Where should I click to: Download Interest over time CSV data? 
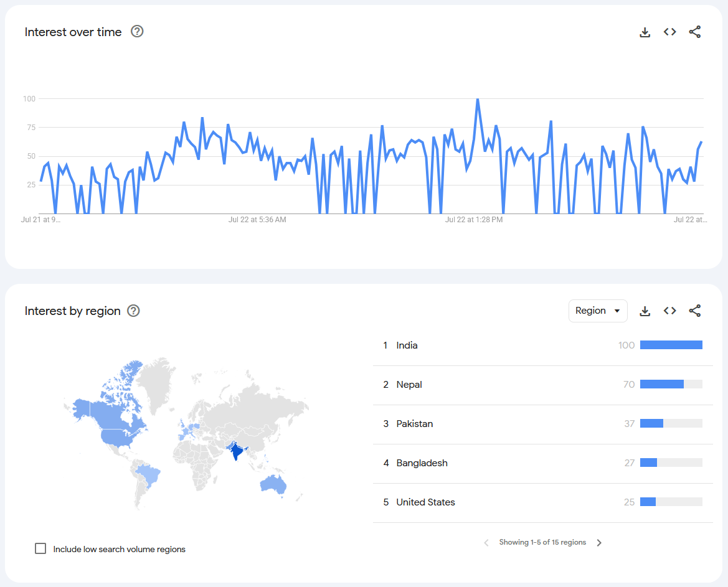[x=645, y=32]
